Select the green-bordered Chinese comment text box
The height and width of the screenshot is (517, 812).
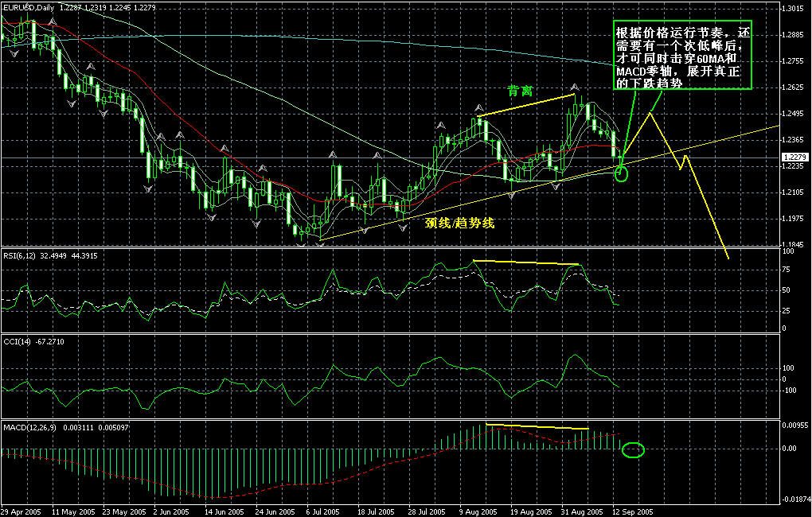click(682, 56)
